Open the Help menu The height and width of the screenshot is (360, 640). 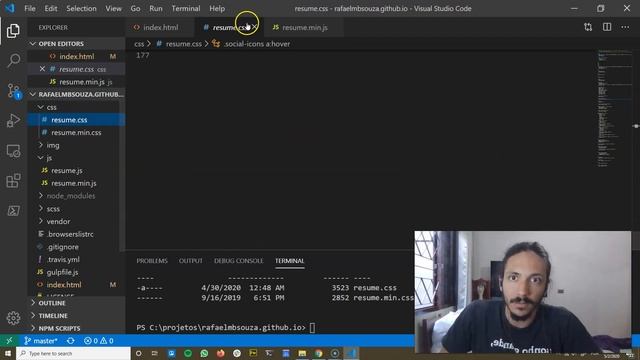point(217,8)
